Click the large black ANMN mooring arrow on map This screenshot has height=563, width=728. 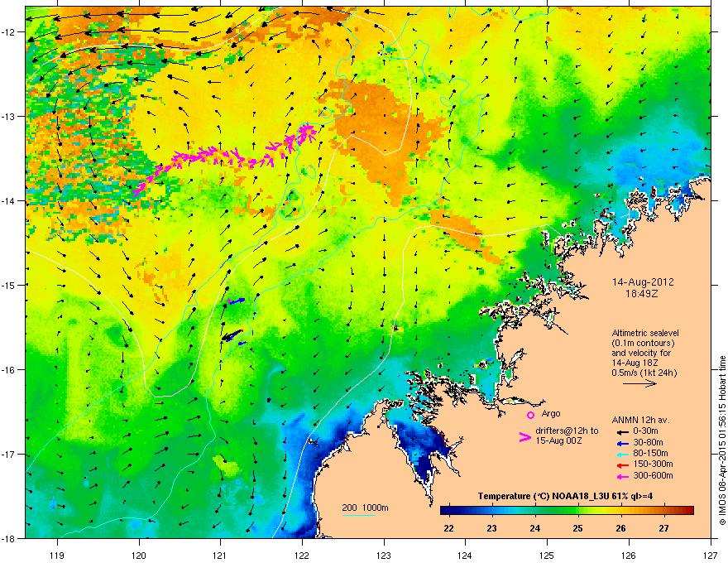pos(232,335)
